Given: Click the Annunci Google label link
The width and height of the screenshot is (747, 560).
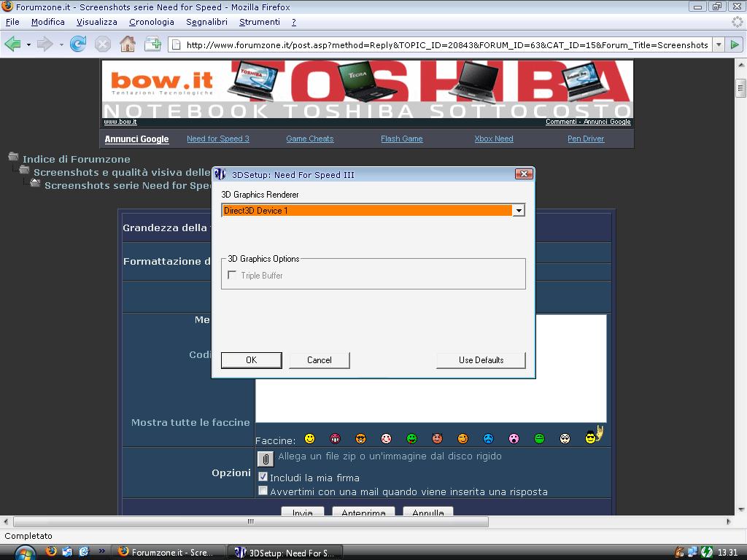Looking at the screenshot, I should point(136,139).
